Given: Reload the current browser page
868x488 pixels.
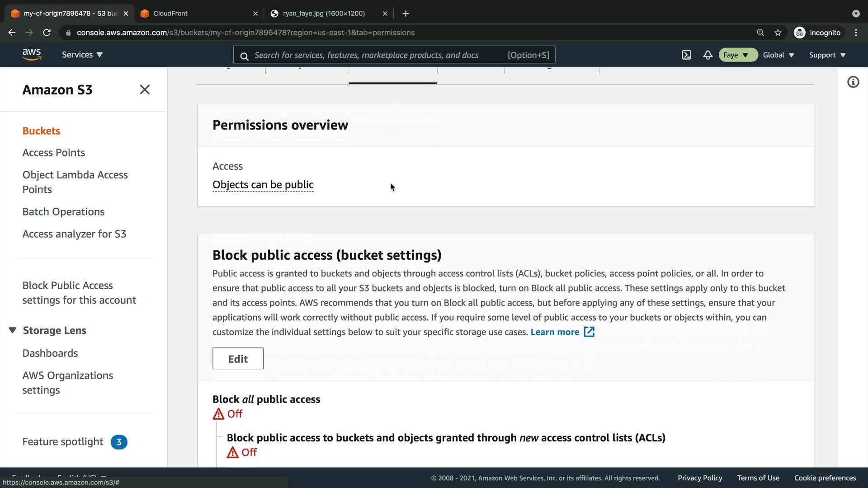Looking at the screenshot, I should coord(47,33).
